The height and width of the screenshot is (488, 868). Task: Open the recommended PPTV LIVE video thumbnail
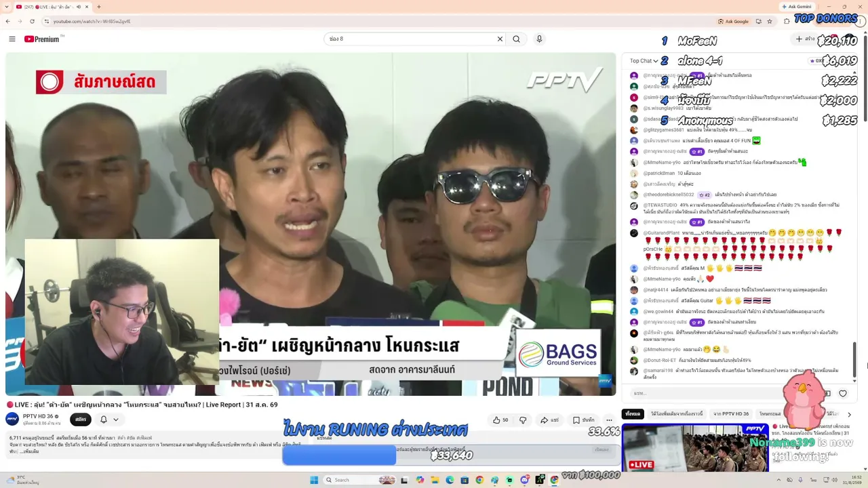(x=695, y=447)
